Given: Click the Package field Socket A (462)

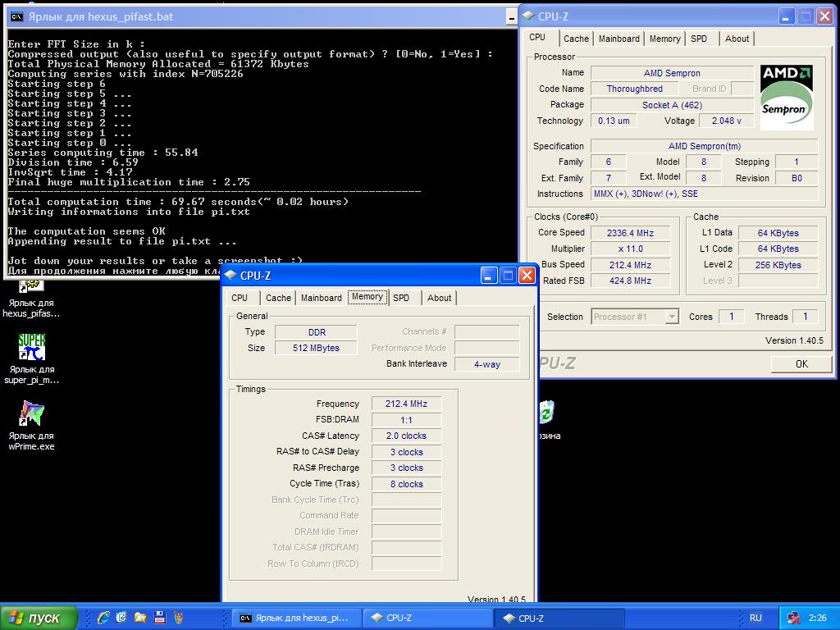Looking at the screenshot, I should (x=672, y=105).
